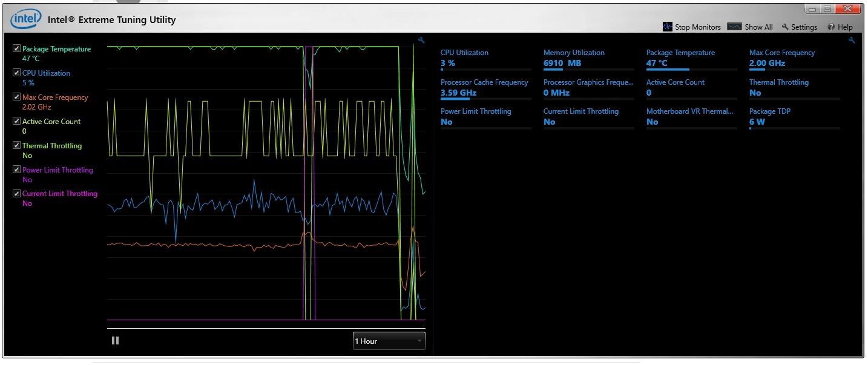
Task: Disable the Max Core Frequency checkbox
Action: 16,97
